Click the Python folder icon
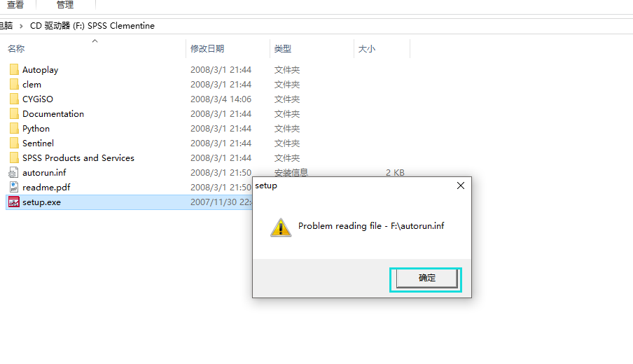 click(14, 128)
